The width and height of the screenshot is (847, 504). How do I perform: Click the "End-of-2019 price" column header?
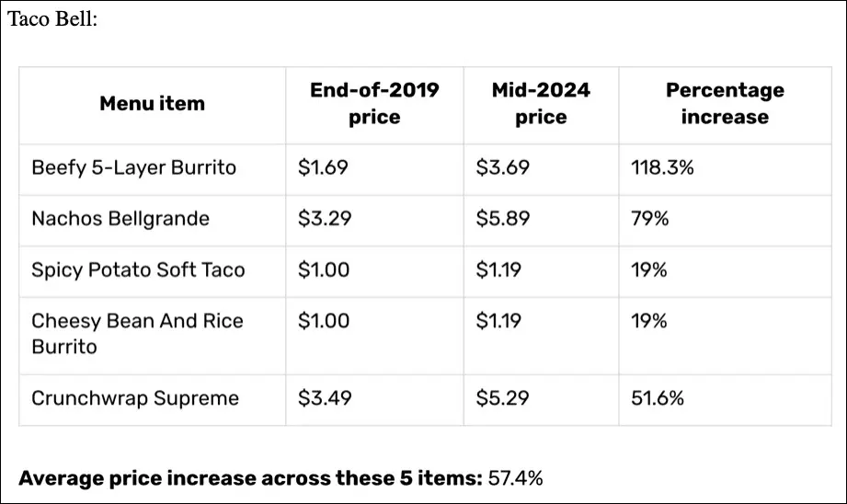tap(374, 103)
